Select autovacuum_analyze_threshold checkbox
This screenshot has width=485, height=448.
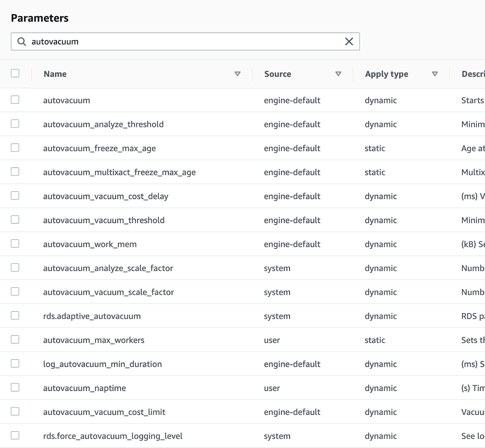click(x=15, y=124)
